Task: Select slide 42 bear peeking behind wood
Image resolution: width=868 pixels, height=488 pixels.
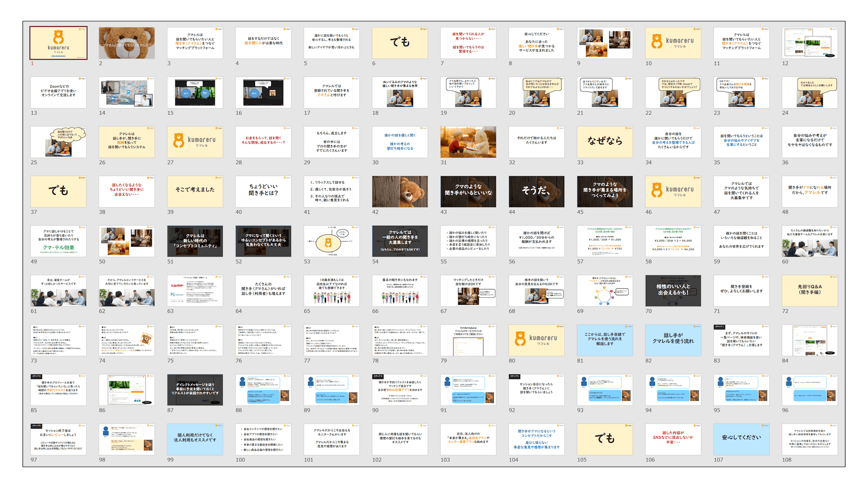Action: tap(400, 192)
